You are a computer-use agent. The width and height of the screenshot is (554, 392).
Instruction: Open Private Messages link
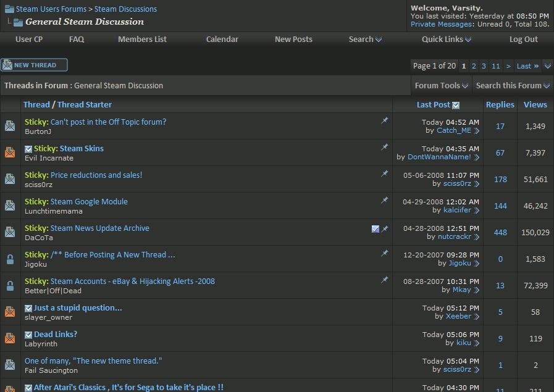coord(442,24)
